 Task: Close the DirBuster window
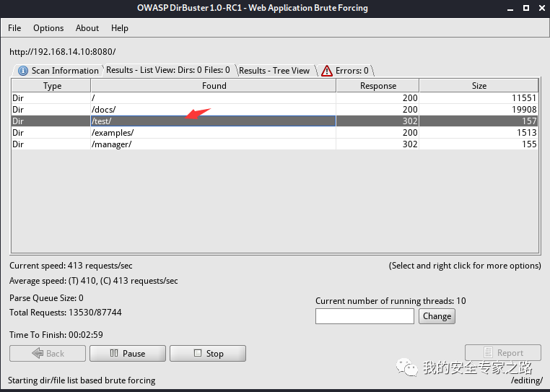542,8
